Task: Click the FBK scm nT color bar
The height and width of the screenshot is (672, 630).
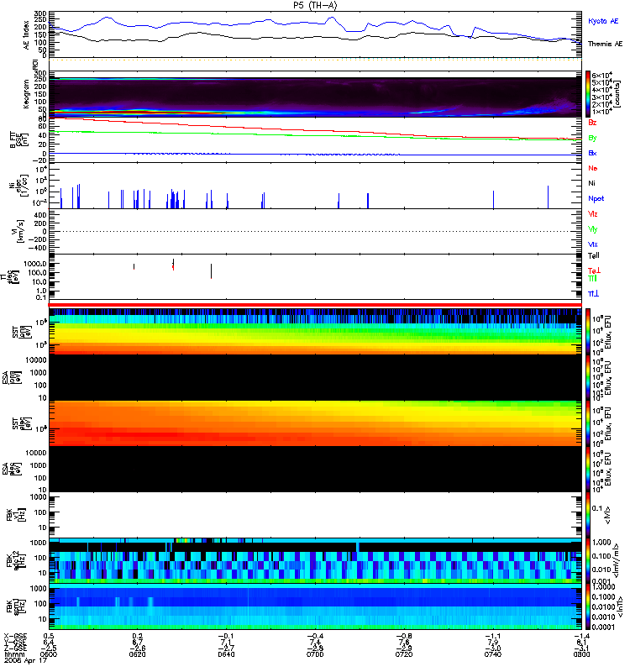Action: (x=588, y=606)
